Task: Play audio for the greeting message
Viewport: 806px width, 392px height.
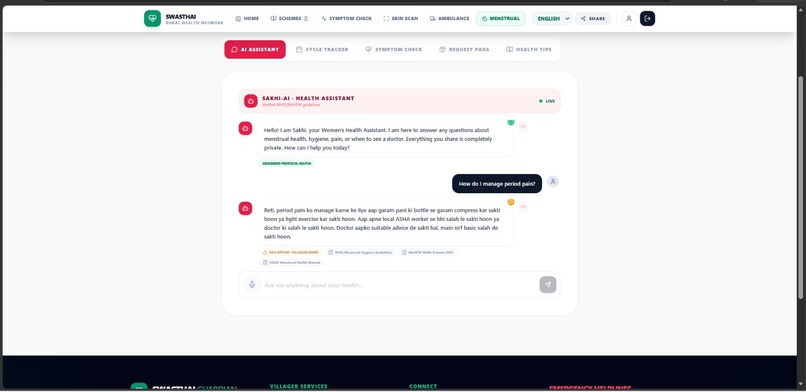Action: click(x=523, y=126)
